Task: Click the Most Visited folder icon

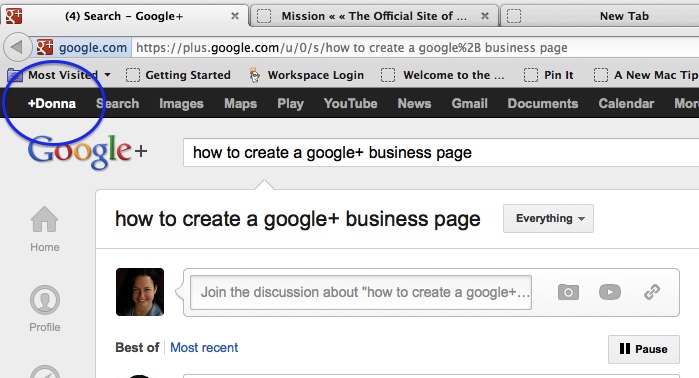Action: pos(15,75)
